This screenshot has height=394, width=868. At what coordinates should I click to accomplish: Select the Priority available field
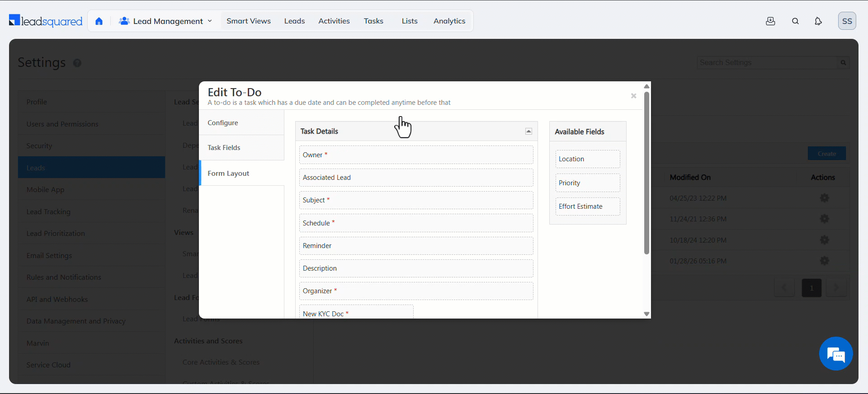click(588, 183)
